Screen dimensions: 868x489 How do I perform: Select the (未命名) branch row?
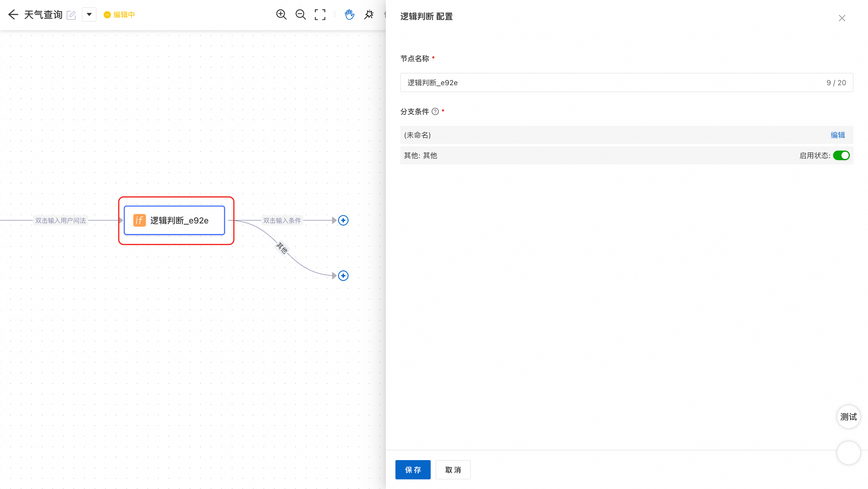click(x=626, y=135)
